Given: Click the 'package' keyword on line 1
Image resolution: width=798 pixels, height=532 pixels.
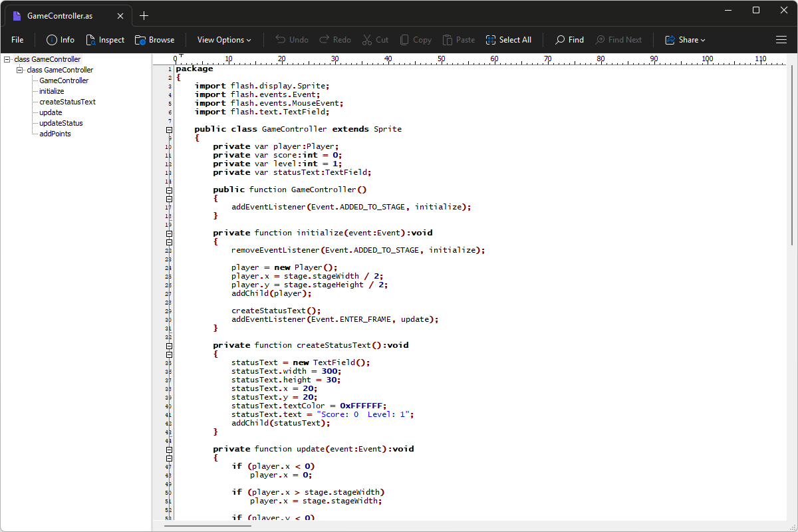Looking at the screenshot, I should (195, 68).
